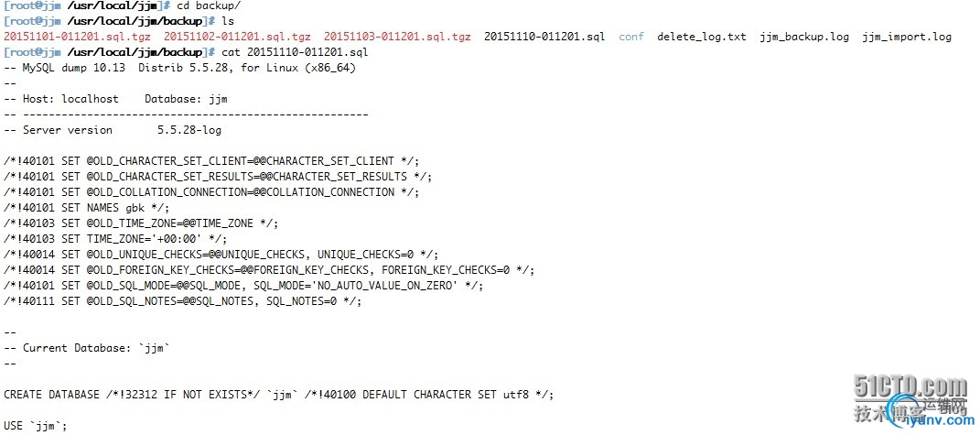Click the 'SET NAMES gbk' line
Viewport: 980px width, 435px height.
[87, 208]
